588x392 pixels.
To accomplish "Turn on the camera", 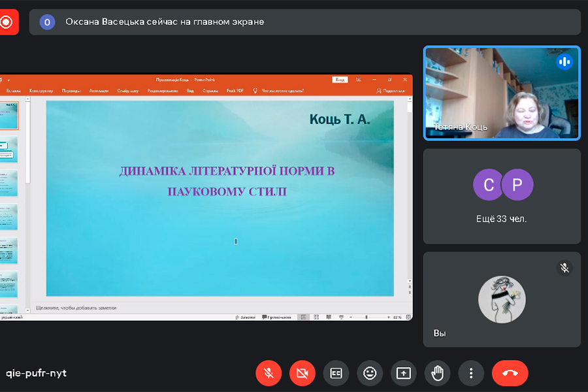I will point(302,373).
